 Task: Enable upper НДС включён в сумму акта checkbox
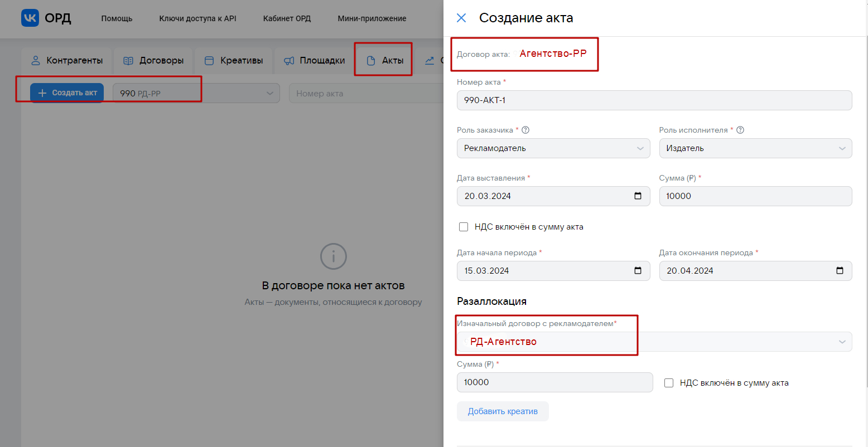pos(464,227)
